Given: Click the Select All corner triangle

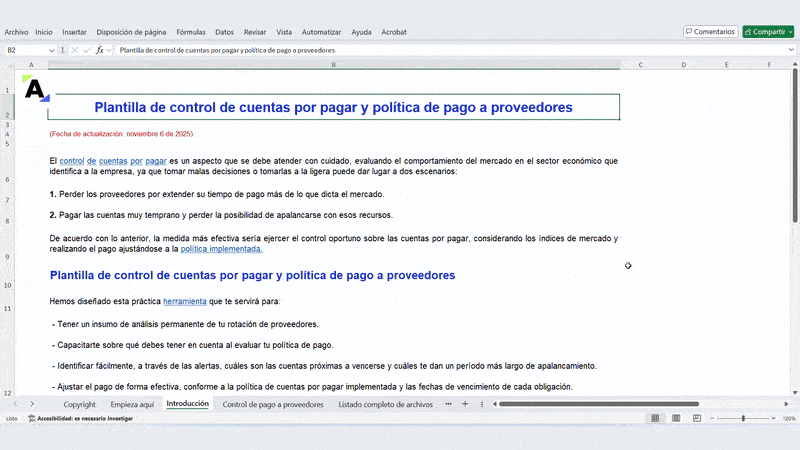Looking at the screenshot, I should click(10, 65).
